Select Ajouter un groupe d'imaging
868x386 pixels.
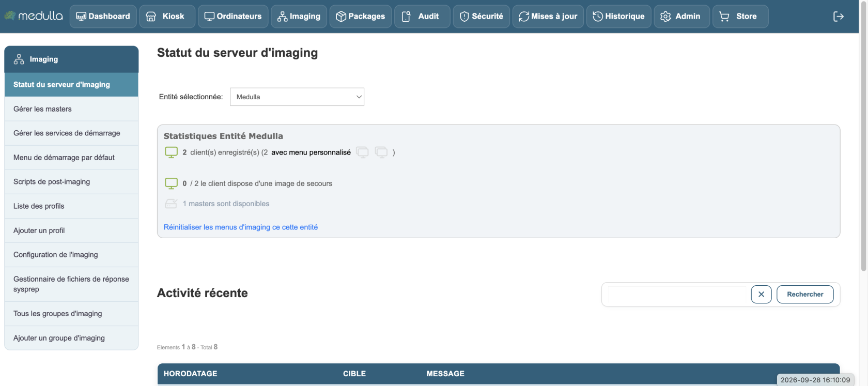pos(71,338)
